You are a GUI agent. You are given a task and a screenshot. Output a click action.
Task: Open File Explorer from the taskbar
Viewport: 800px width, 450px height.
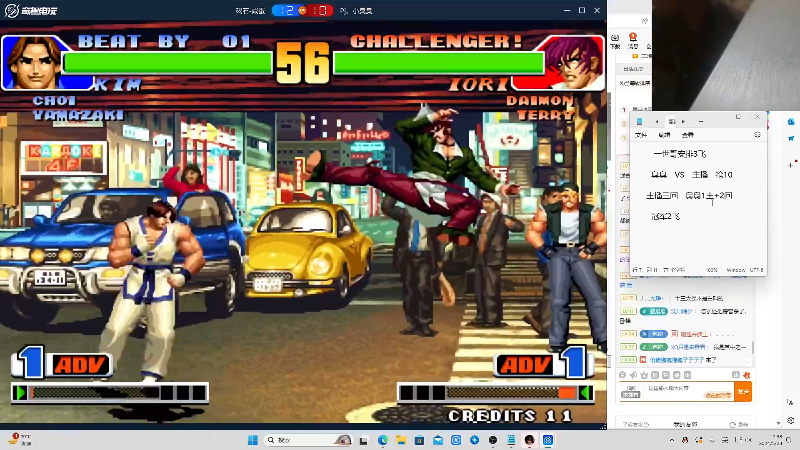[x=401, y=440]
